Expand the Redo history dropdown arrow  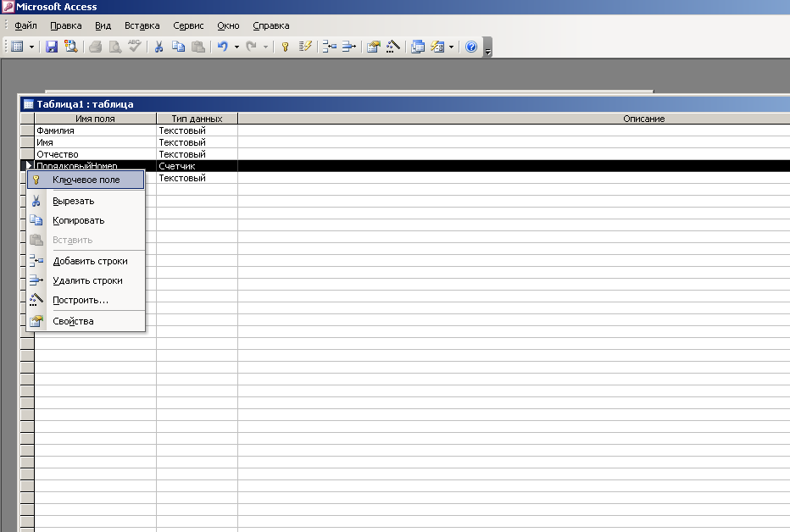pos(265,47)
